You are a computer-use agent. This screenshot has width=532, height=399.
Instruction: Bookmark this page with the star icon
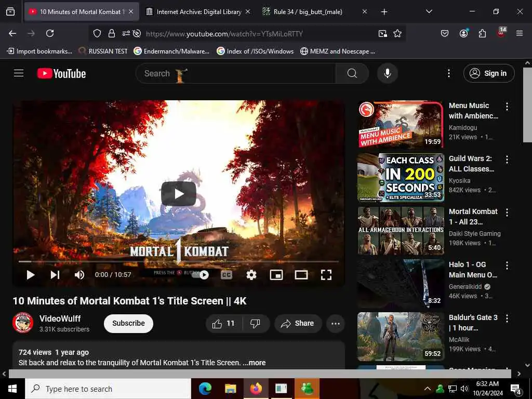[397, 33]
